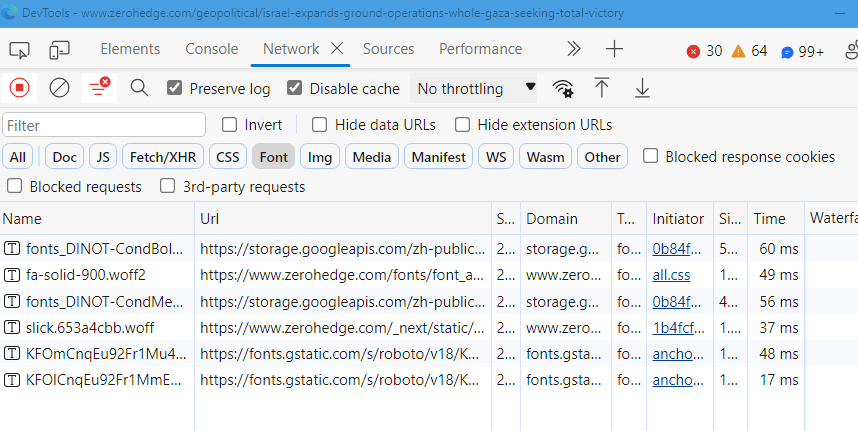
Task: Sort by Domain column header
Action: tap(566, 218)
